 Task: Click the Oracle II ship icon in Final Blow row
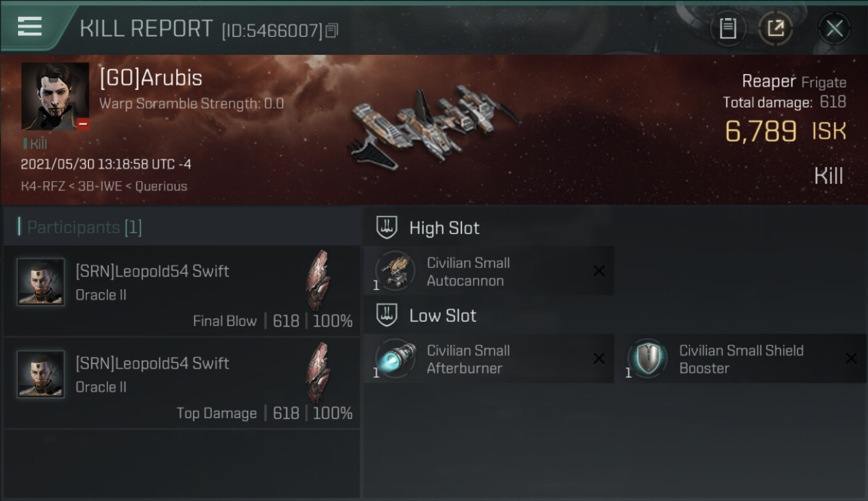tap(318, 281)
